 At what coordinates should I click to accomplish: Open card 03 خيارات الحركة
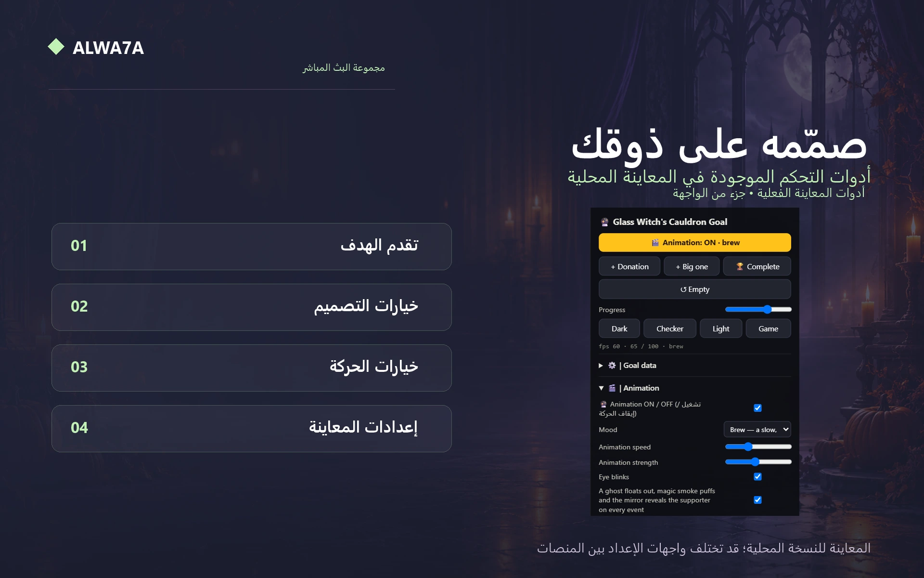[252, 368]
